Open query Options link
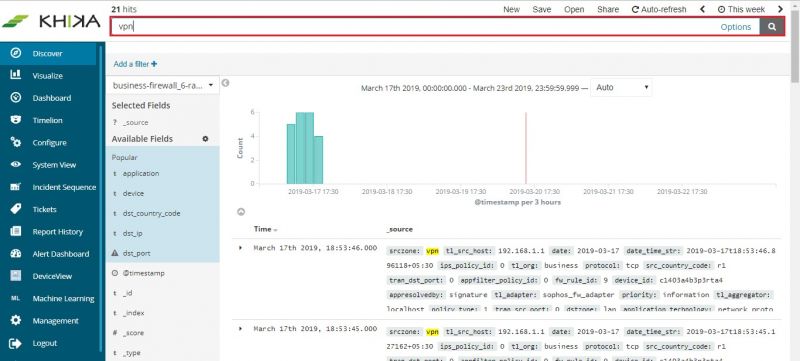 (736, 27)
